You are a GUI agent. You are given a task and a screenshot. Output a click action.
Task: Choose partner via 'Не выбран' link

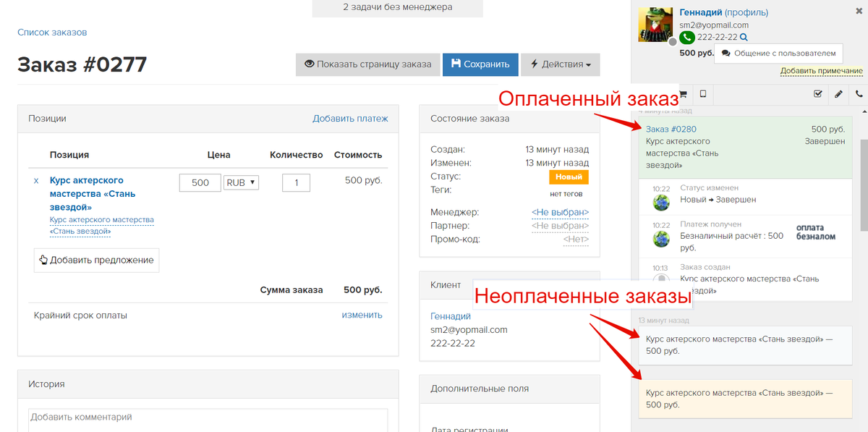click(560, 226)
